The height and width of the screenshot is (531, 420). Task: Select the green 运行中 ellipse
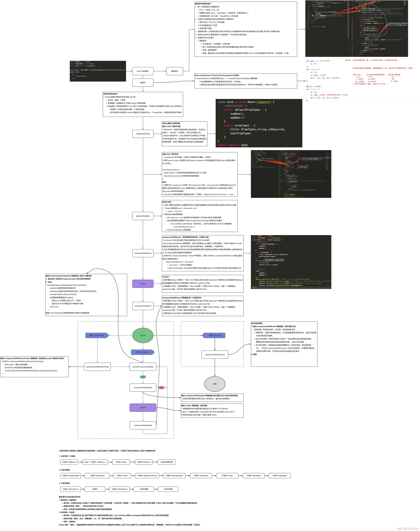point(143,335)
